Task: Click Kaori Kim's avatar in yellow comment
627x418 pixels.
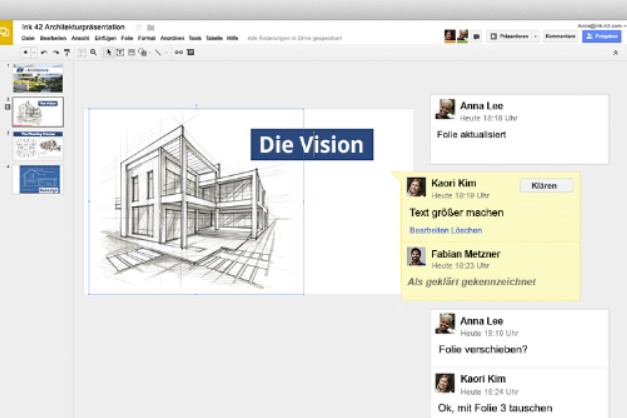Action: [416, 187]
